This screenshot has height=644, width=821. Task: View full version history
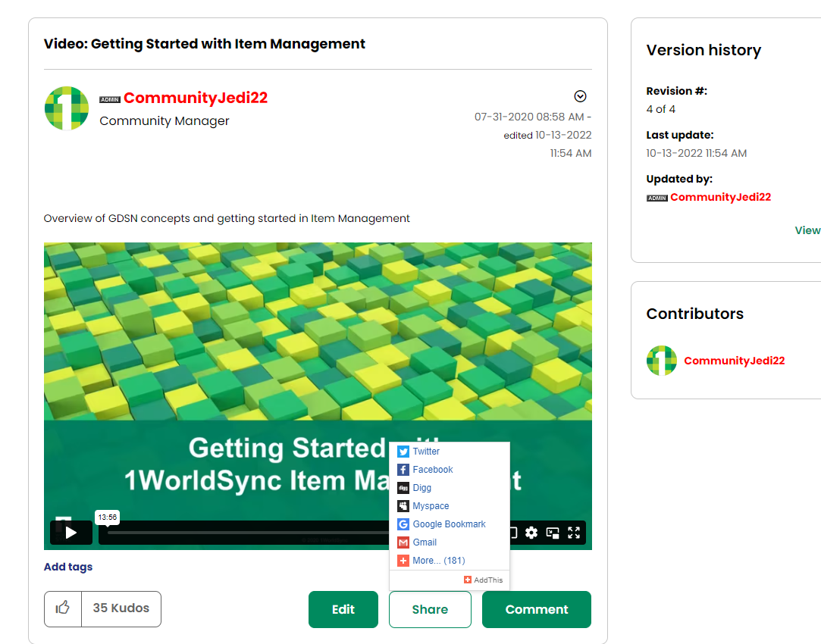tap(807, 230)
